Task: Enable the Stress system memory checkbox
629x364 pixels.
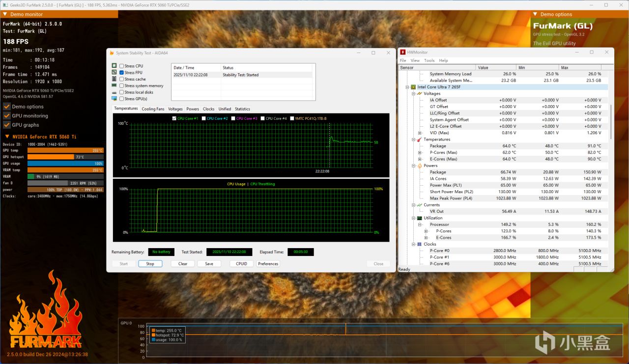Action: (x=121, y=85)
